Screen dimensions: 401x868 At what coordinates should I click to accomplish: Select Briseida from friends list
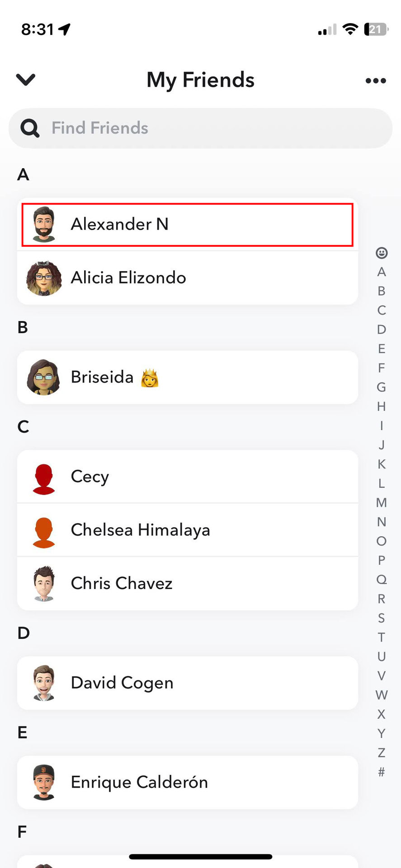coord(187,377)
